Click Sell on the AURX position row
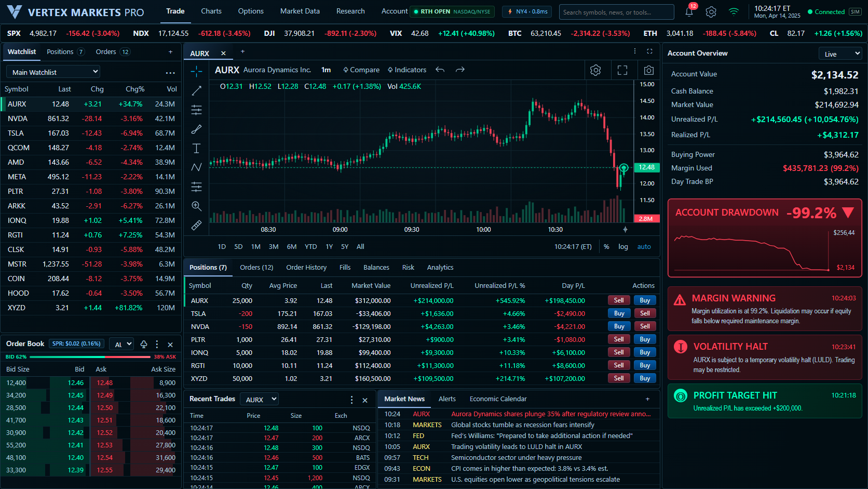Image resolution: width=868 pixels, height=489 pixels. point(619,300)
